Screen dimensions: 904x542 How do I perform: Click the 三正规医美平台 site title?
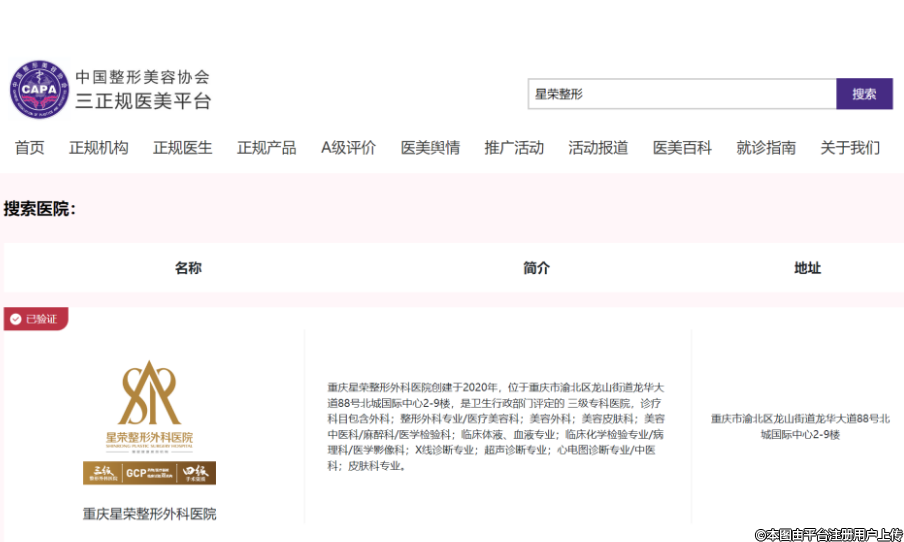(143, 101)
